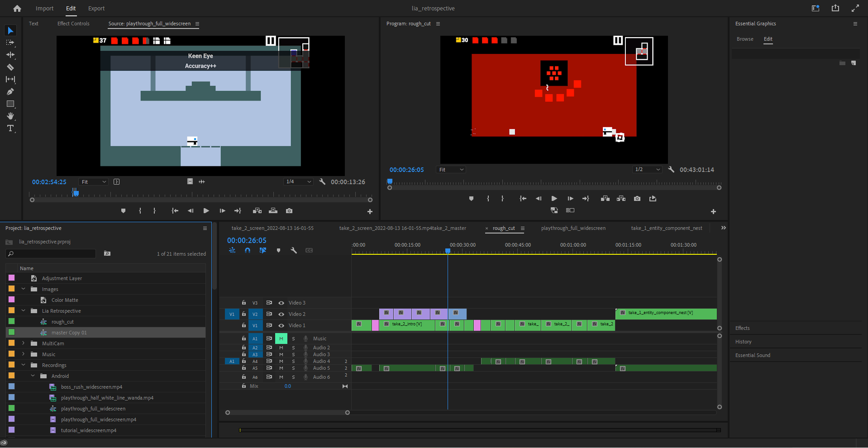Image resolution: width=868 pixels, height=448 pixels.
Task: Open Project panel hamburger menu
Action: click(205, 228)
